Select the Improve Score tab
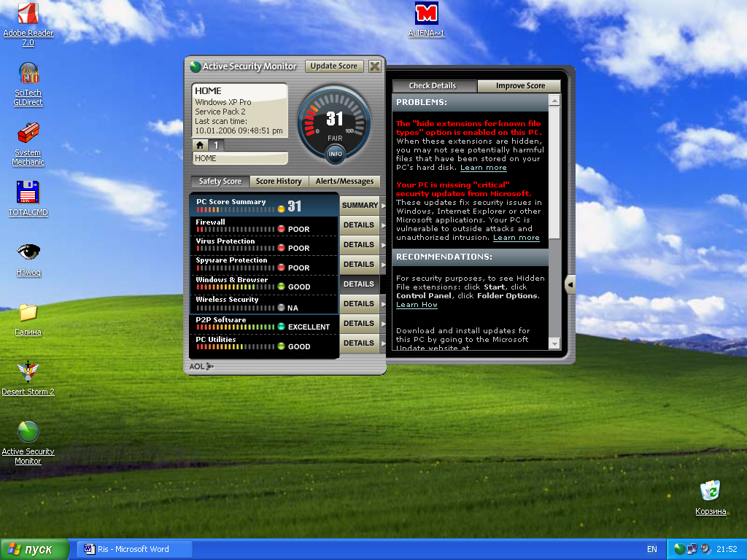Image resolution: width=747 pixels, height=560 pixels. click(x=519, y=86)
